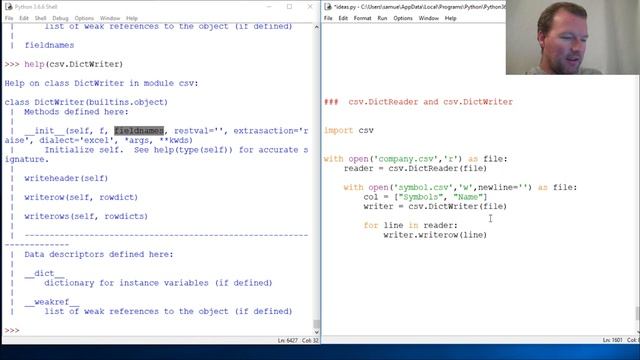Open File menu in Python Shell window

coord(9,18)
